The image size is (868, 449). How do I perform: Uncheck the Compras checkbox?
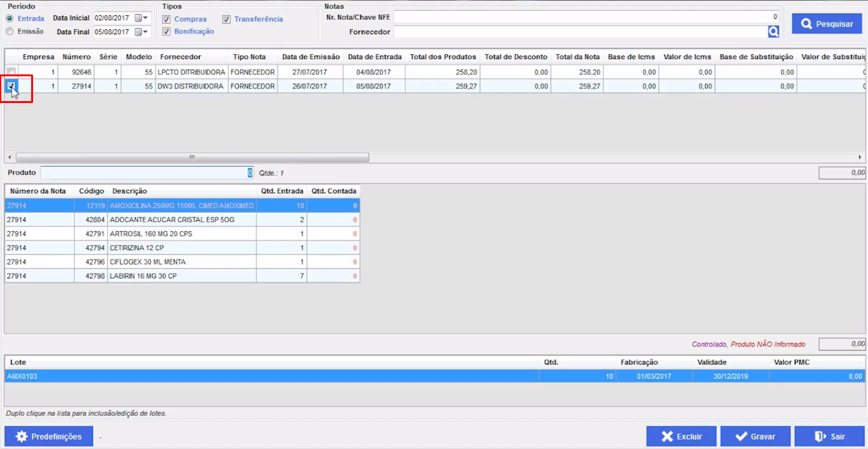coord(167,19)
